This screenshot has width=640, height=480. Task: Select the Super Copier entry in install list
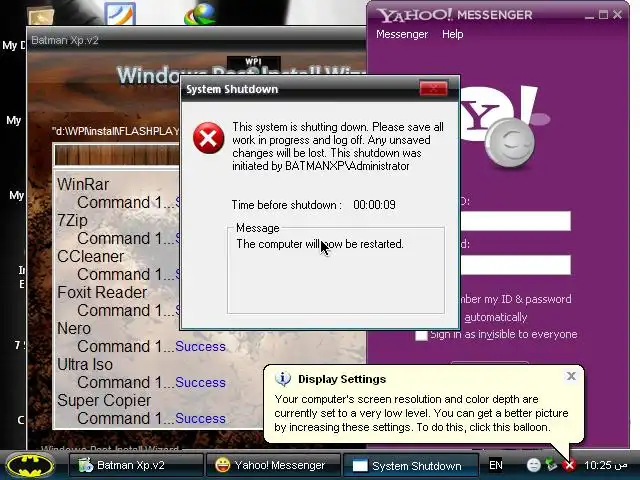[104, 400]
